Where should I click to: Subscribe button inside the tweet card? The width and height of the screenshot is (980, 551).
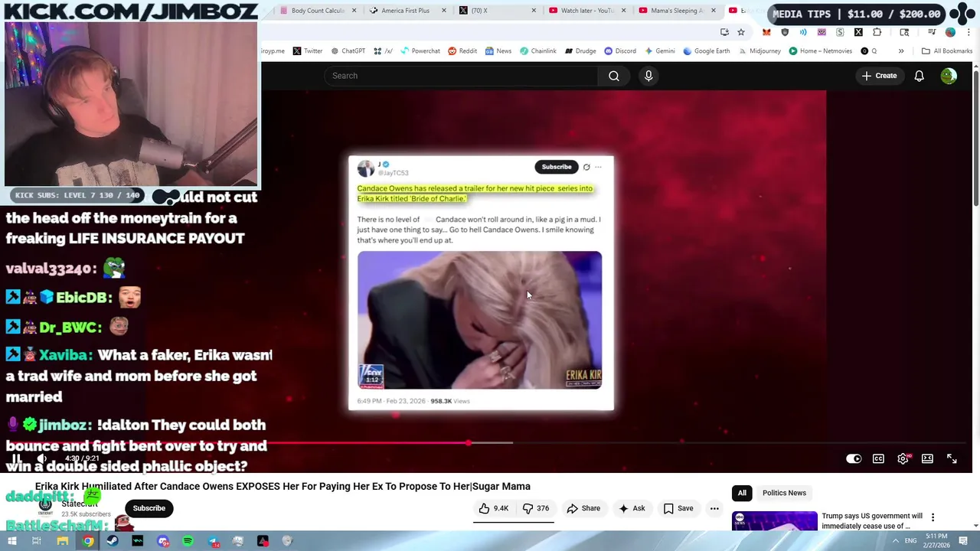(x=557, y=167)
